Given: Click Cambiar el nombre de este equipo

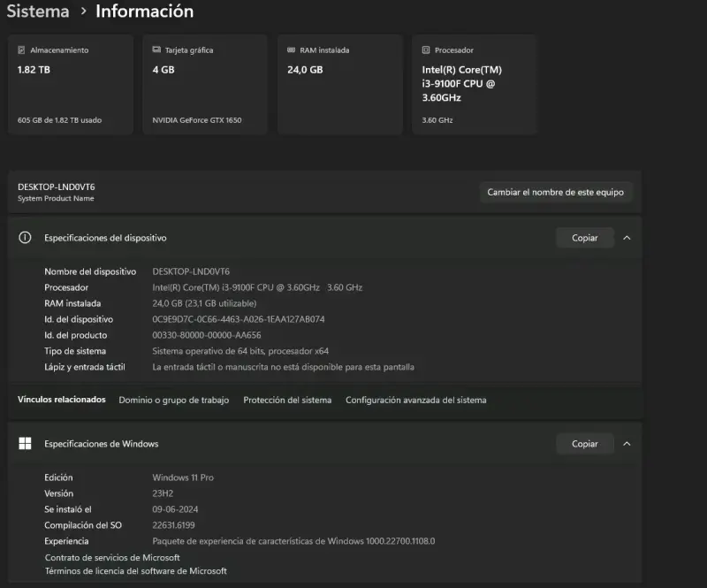Looking at the screenshot, I should [556, 192].
